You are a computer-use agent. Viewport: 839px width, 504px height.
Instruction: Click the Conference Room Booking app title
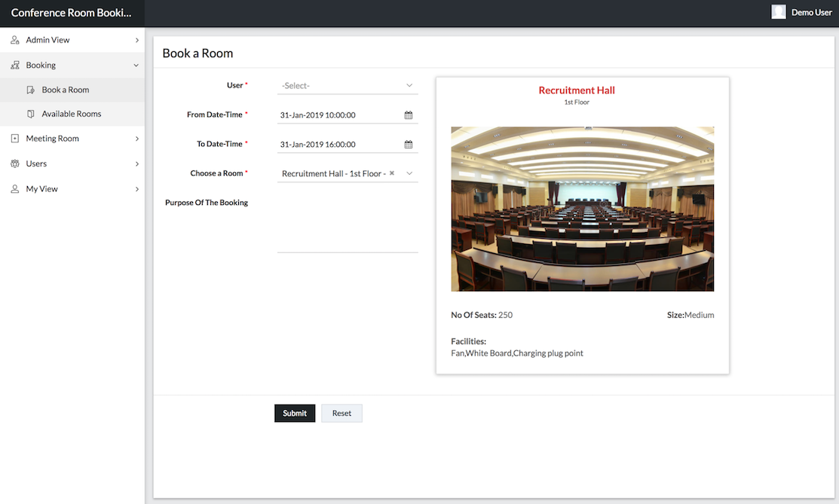[x=71, y=13]
